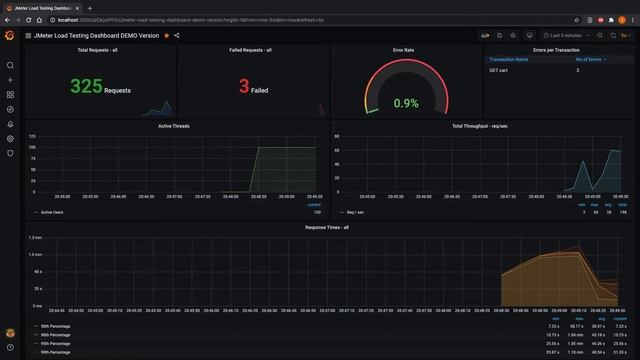Click the GET cart table row

pos(559,70)
